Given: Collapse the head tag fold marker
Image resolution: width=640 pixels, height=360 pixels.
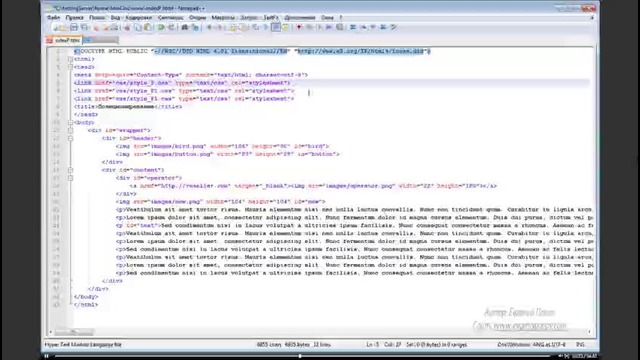Looking at the screenshot, I should 70,67.
